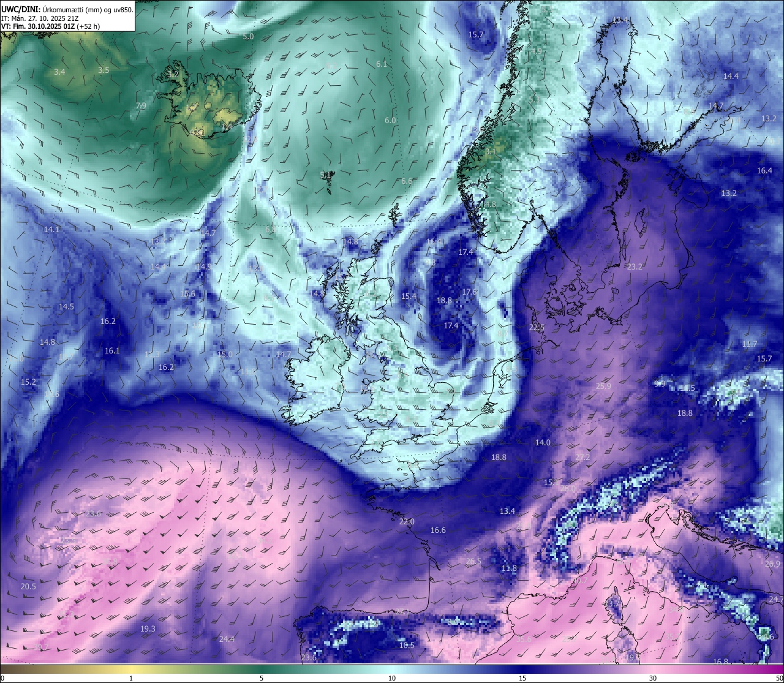The width and height of the screenshot is (784, 683).
Task: Click the map value '14.9'
Action: 203,267
